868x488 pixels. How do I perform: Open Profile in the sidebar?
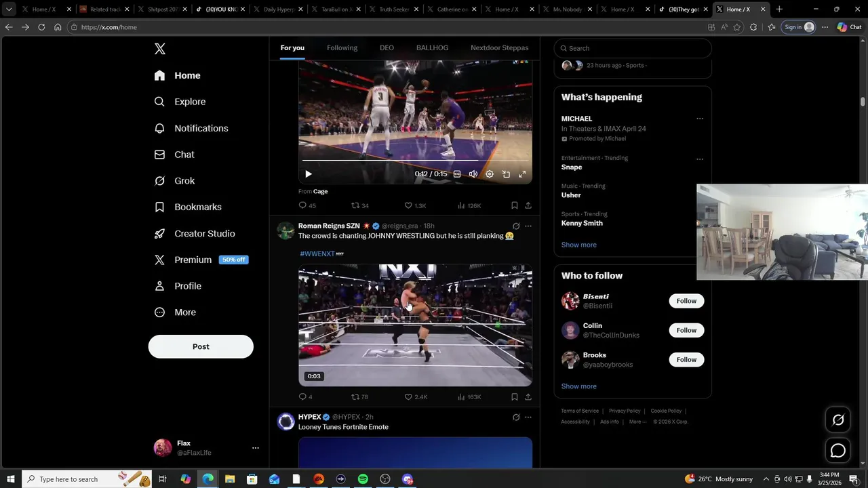click(178, 286)
